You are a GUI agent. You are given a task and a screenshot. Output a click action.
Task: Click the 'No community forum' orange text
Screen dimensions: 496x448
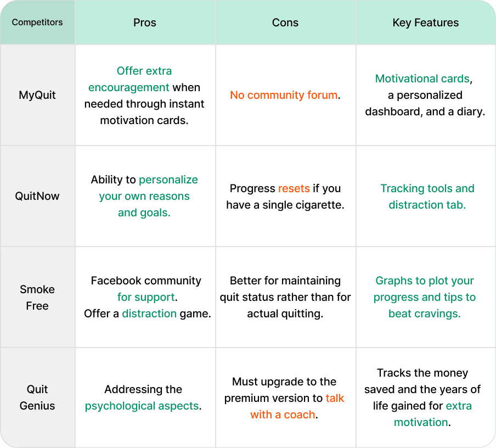click(x=284, y=95)
